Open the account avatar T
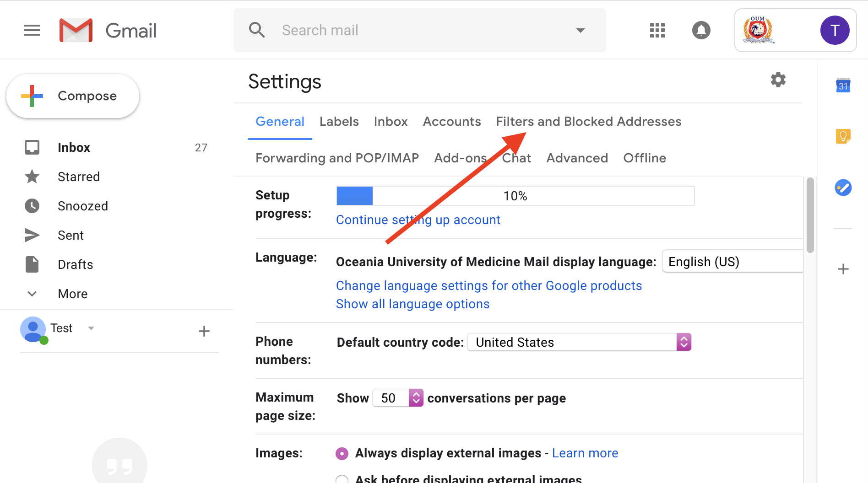Viewport: 868px width, 483px height. point(835,30)
